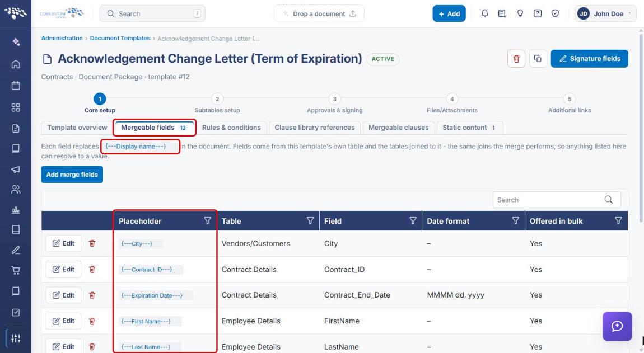Navigate to Administration breadcrumb
Screen dimensions: 644x353
click(x=62, y=38)
